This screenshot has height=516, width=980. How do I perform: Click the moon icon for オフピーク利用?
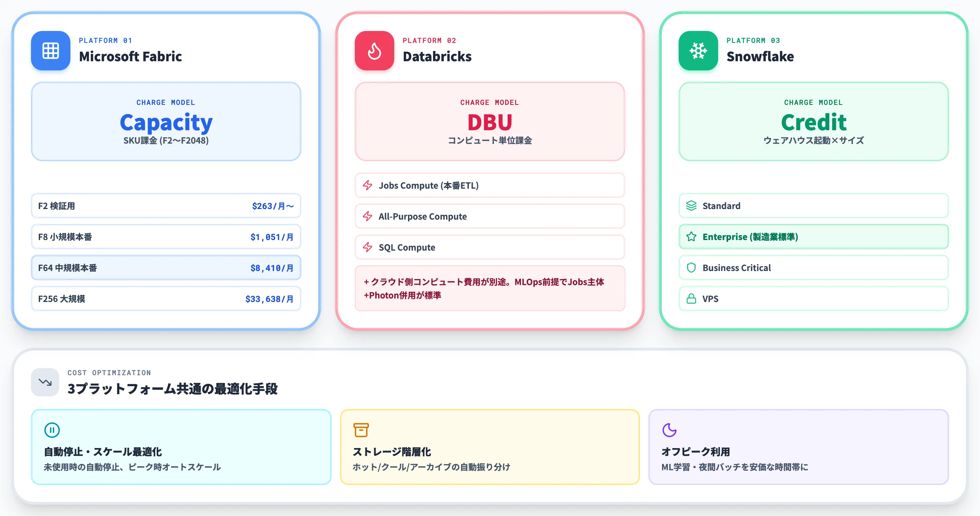click(x=670, y=430)
